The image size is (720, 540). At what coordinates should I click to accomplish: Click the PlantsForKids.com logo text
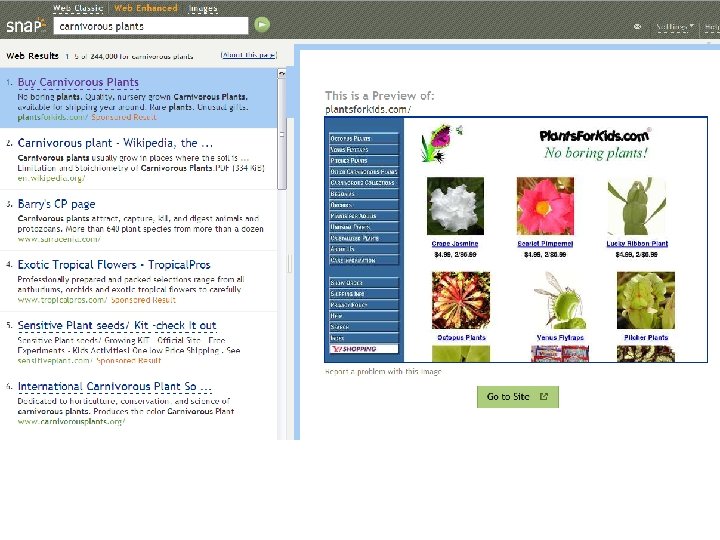[594, 136]
